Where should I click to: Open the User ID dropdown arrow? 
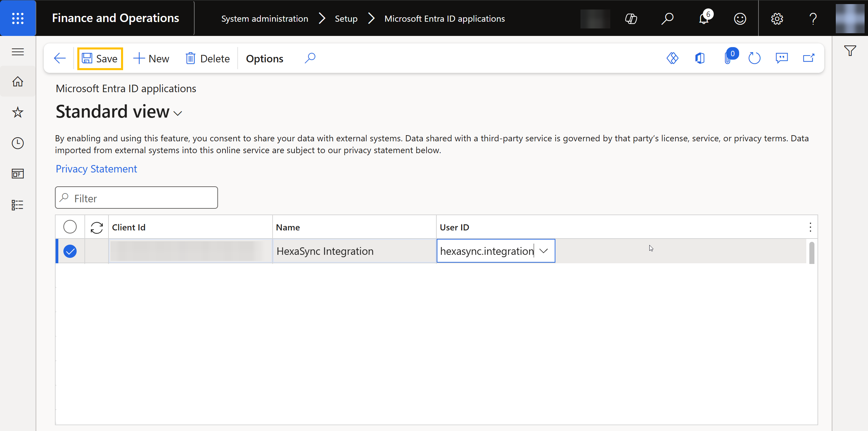tap(544, 251)
